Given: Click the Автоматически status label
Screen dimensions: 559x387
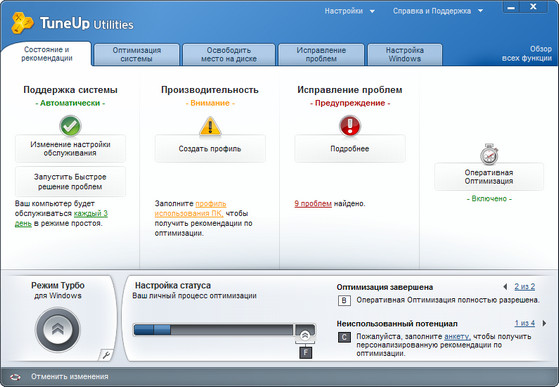Looking at the screenshot, I should tap(70, 103).
